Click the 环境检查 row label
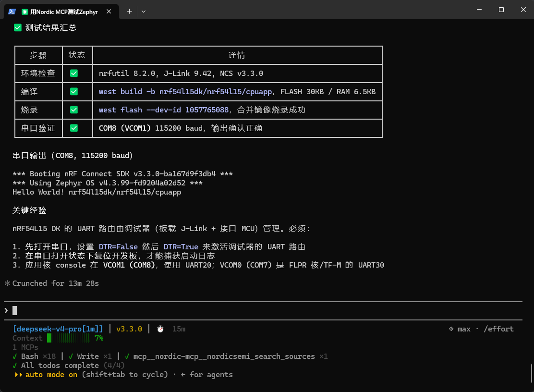The width and height of the screenshot is (534, 392). [x=38, y=73]
